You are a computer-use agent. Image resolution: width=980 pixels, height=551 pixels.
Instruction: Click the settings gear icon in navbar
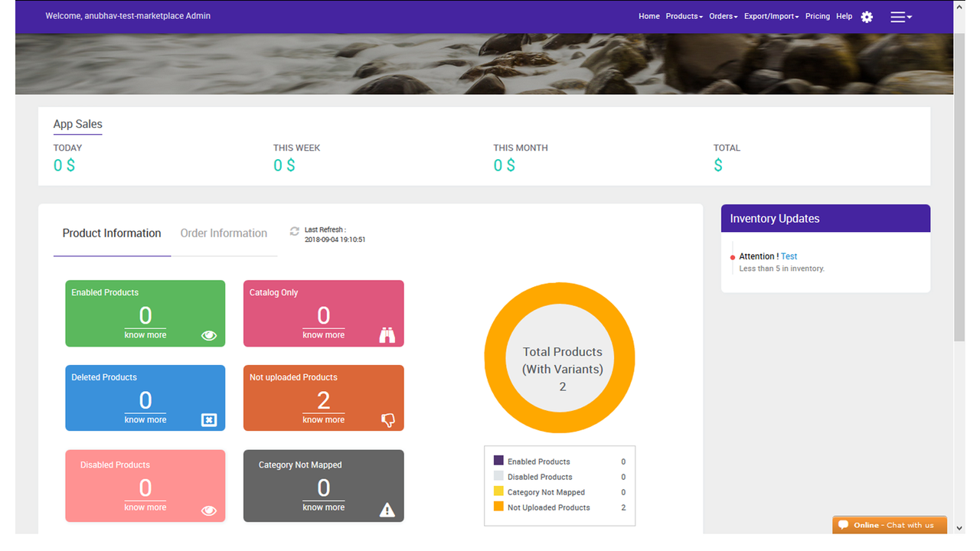867,17
